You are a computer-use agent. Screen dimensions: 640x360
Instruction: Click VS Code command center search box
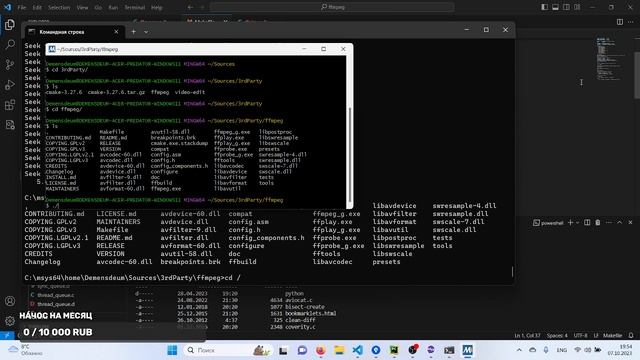pyautogui.click(x=332, y=7)
